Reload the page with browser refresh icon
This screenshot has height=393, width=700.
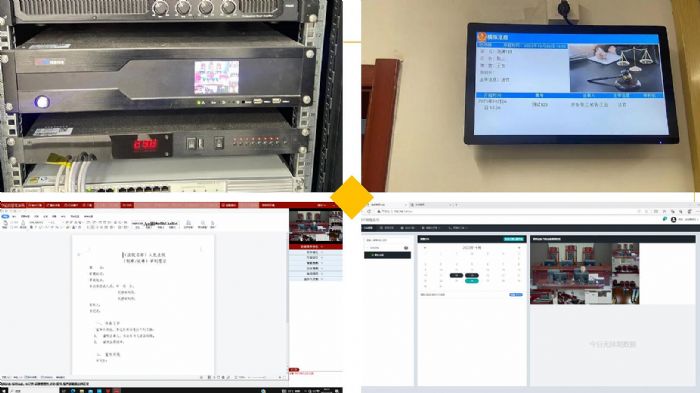coord(370,211)
